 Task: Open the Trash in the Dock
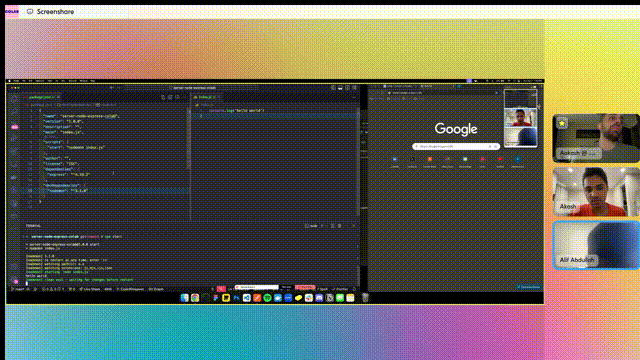365,298
